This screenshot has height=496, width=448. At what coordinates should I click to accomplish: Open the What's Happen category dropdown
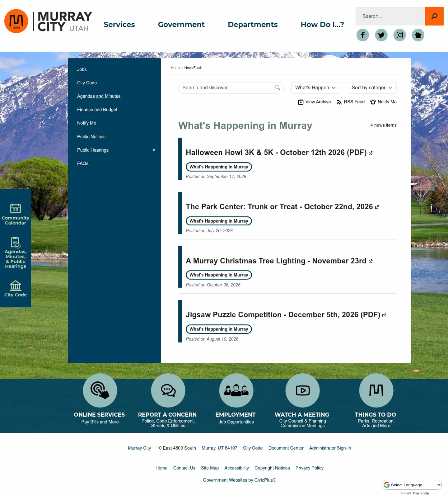pyautogui.click(x=315, y=88)
